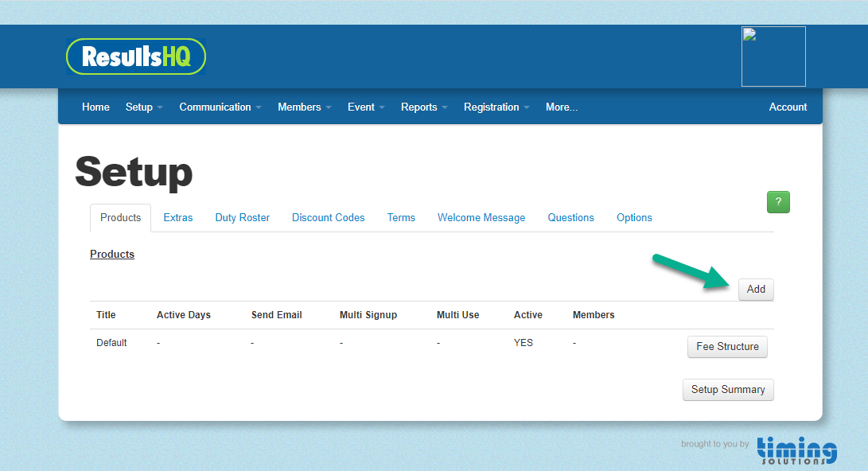Click the 'brought to you by' text
Screen dimensions: 868x471
pyautogui.click(x=714, y=444)
